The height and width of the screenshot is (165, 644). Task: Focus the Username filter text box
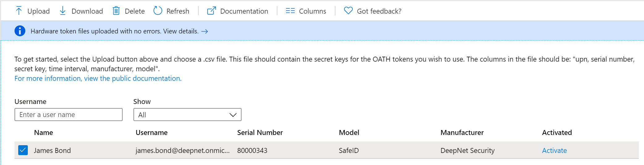tap(68, 115)
